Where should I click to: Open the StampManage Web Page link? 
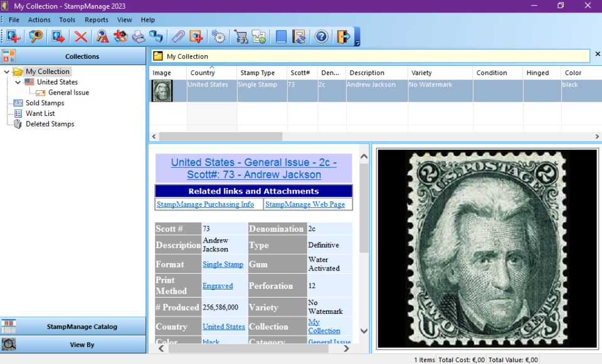coord(305,204)
